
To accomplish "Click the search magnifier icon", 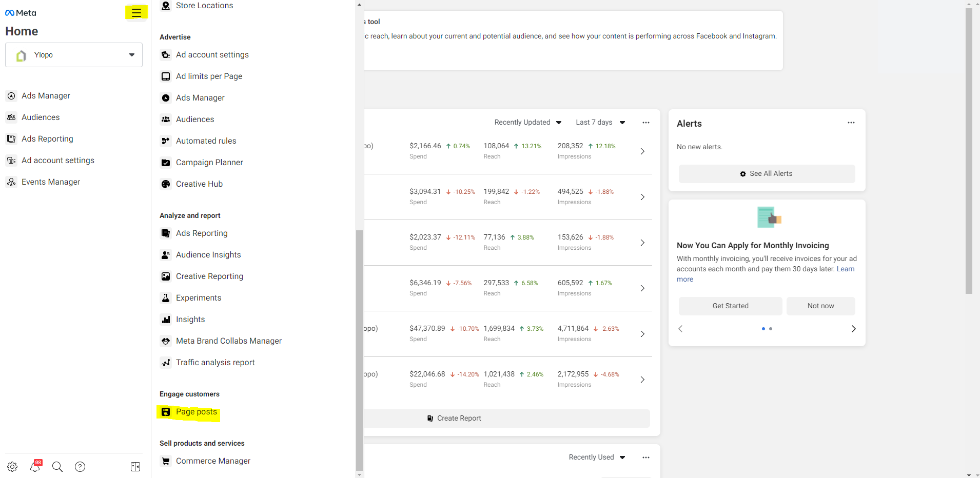I will (57, 467).
